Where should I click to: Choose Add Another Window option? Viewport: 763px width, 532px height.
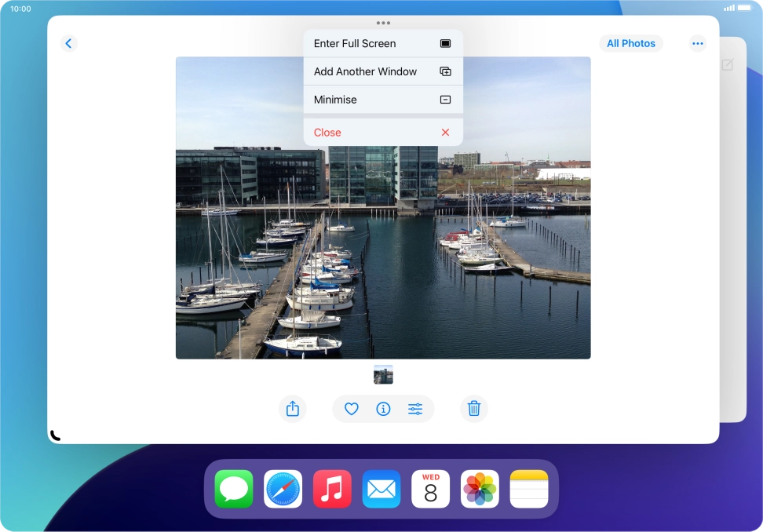(x=383, y=71)
